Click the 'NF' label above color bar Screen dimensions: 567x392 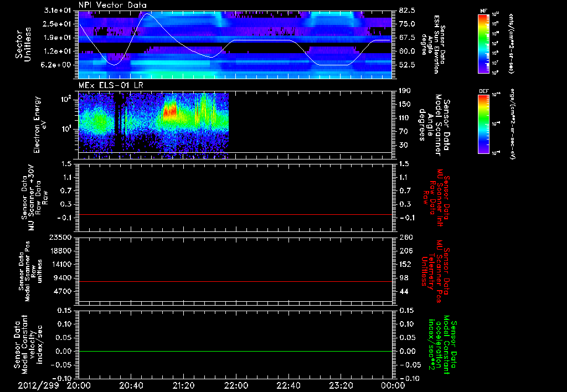[483, 11]
